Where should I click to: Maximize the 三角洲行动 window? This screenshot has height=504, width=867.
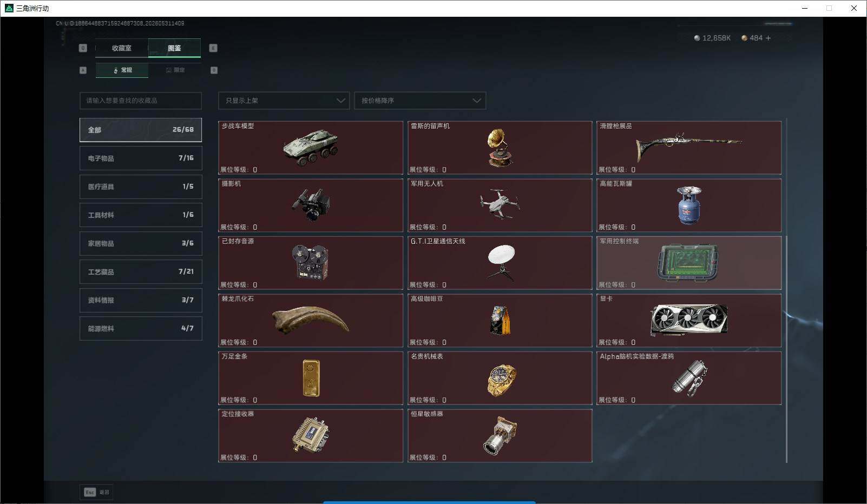(x=829, y=8)
